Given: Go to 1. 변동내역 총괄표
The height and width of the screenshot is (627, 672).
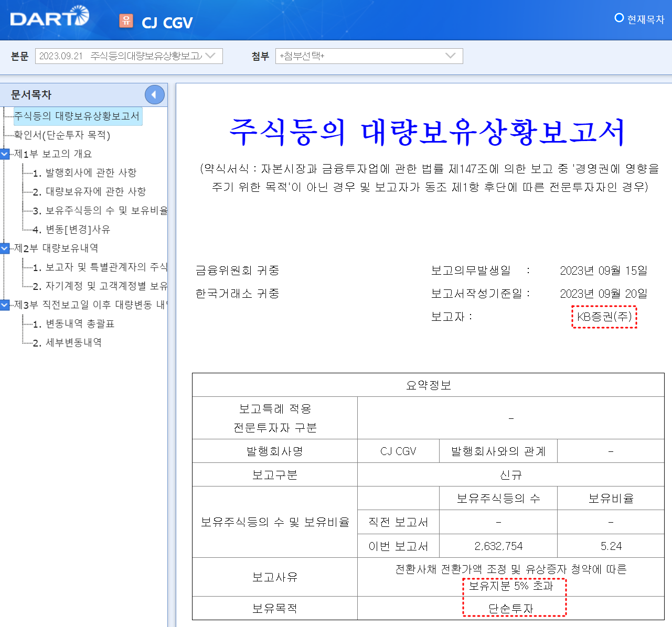Looking at the screenshot, I should pos(73,324).
